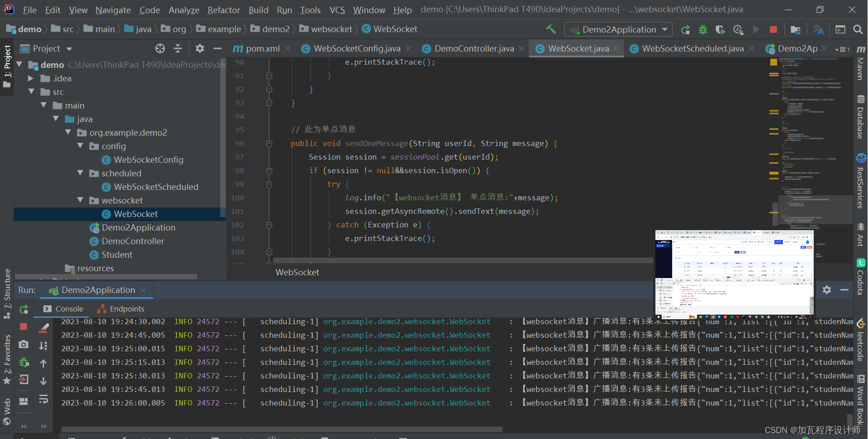
Task: Toggle the fold marker at line 96
Action: coord(269,144)
